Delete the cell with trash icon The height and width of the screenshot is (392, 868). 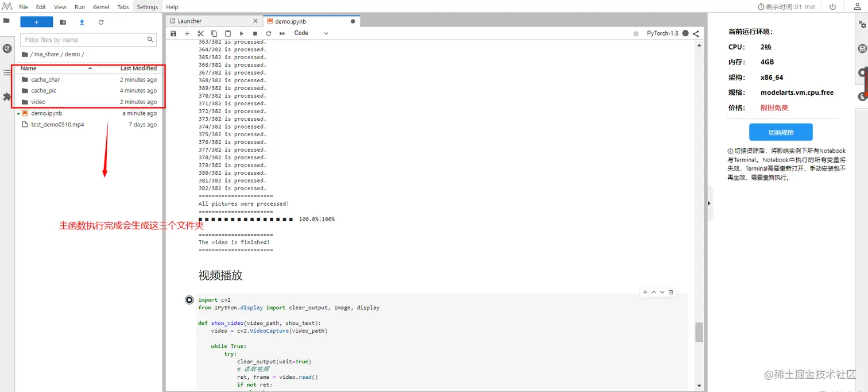point(671,292)
